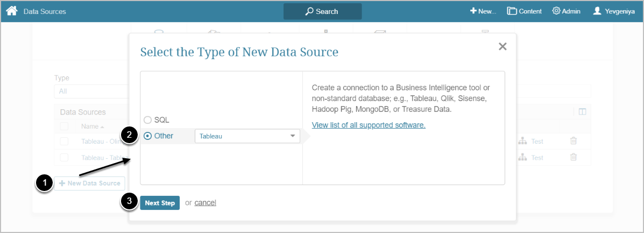Close the data source type dialog
Screen dimensions: 644x233
coord(503,47)
